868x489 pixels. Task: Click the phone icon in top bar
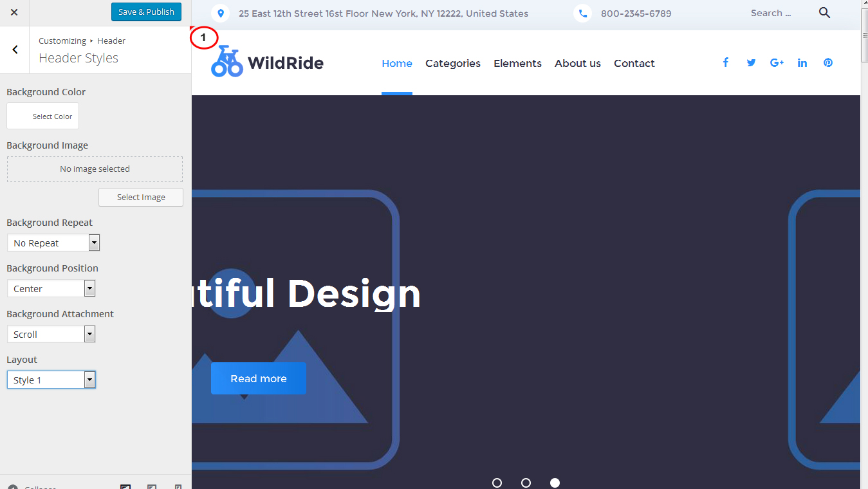(582, 13)
